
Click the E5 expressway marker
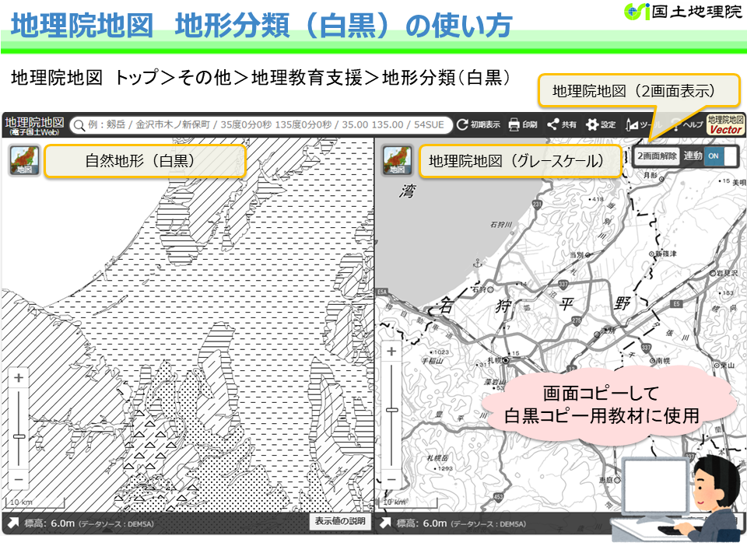click(x=676, y=304)
